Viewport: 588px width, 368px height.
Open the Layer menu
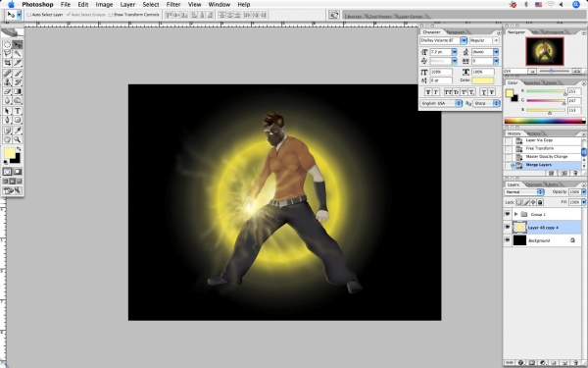click(127, 5)
